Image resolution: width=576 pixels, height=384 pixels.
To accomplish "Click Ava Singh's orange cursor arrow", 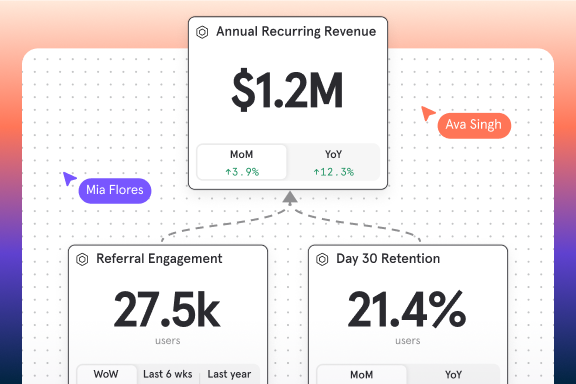I will (428, 113).
